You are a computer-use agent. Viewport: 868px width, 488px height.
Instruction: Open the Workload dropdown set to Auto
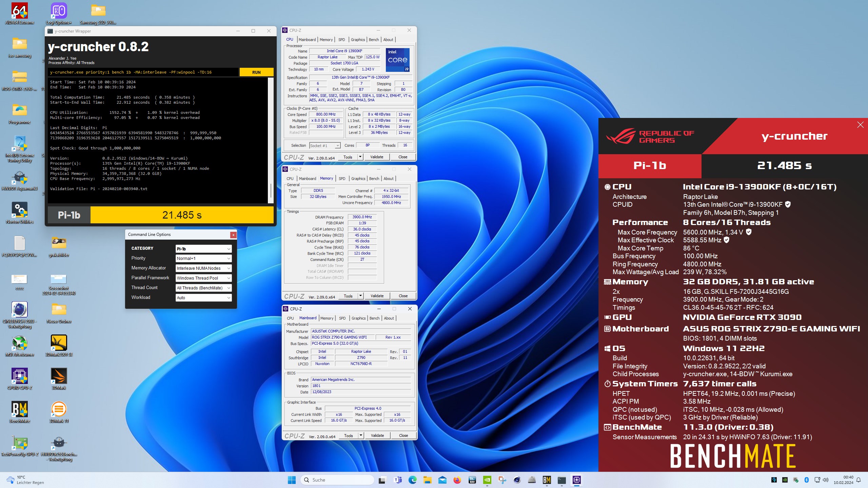[203, 298]
